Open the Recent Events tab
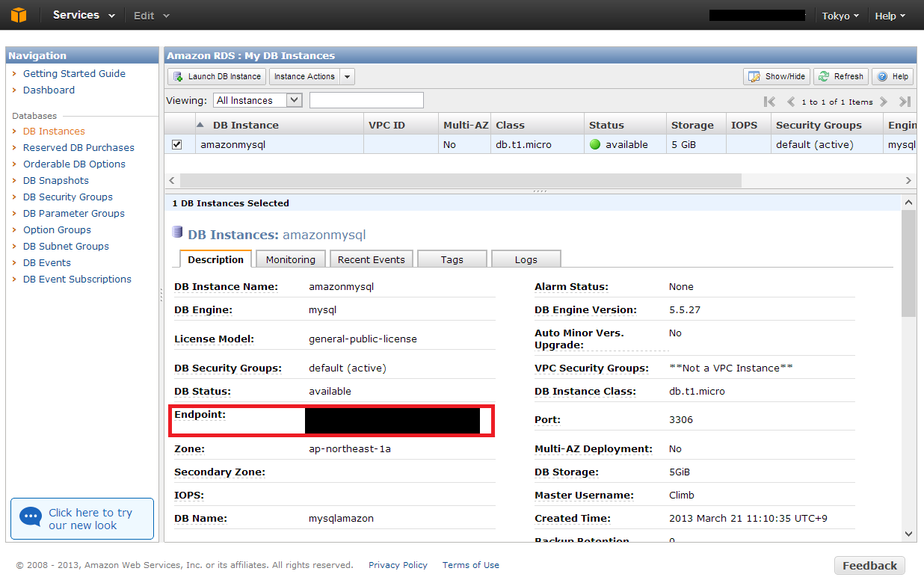The width and height of the screenshot is (924, 577). [372, 259]
